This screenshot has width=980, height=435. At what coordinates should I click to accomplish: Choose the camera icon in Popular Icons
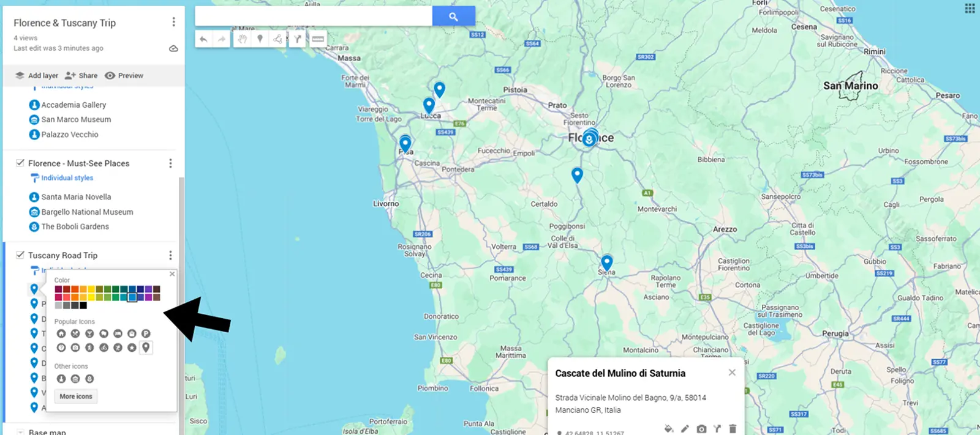point(75,348)
